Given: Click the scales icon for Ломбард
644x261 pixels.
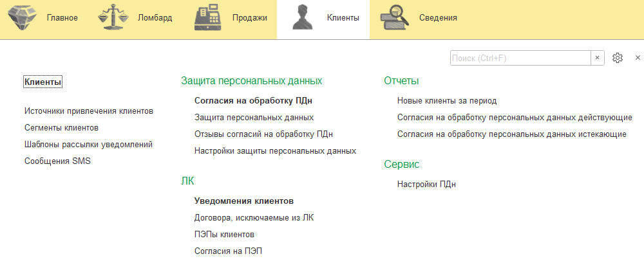Looking at the screenshot, I should [x=113, y=18].
